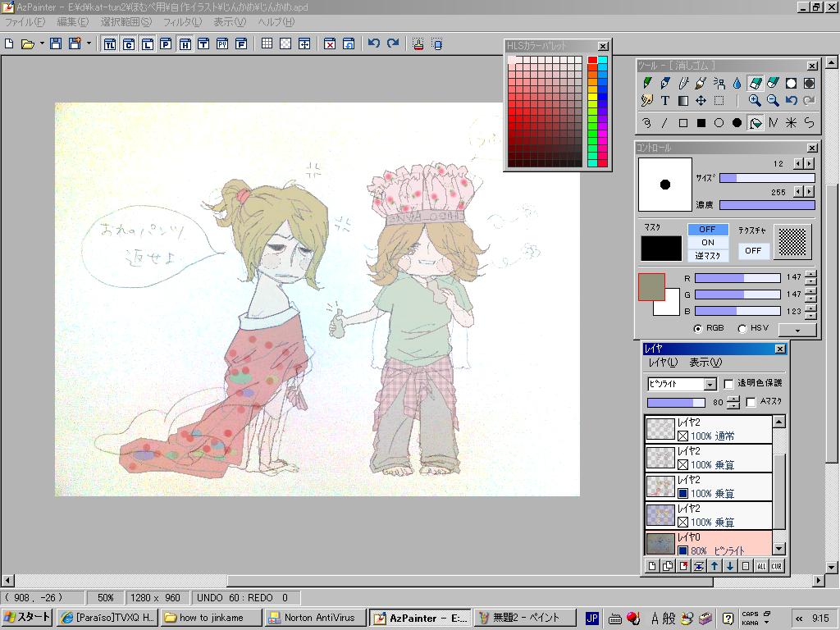The image size is (840, 630).
Task: Move layer down with the down arrow icon
Action: (729, 566)
